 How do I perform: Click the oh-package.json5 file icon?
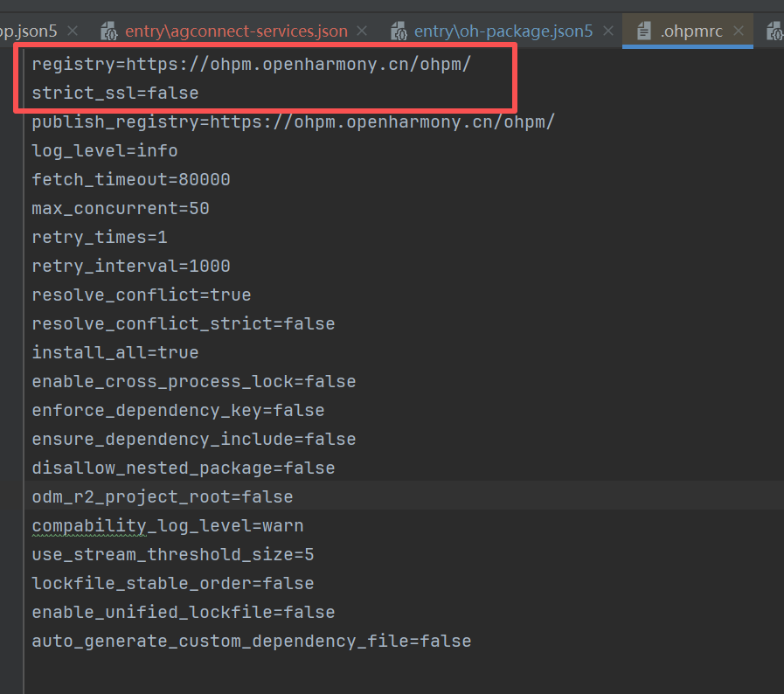tap(399, 31)
